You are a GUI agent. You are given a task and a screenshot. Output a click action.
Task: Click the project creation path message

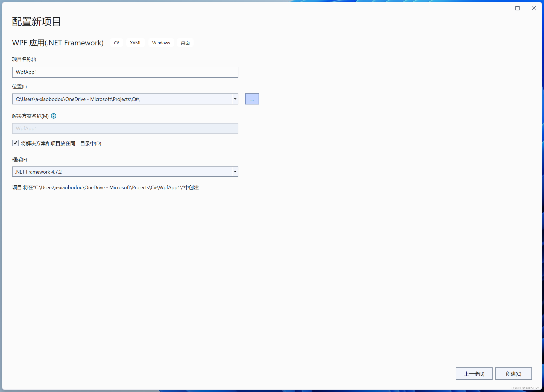point(105,188)
